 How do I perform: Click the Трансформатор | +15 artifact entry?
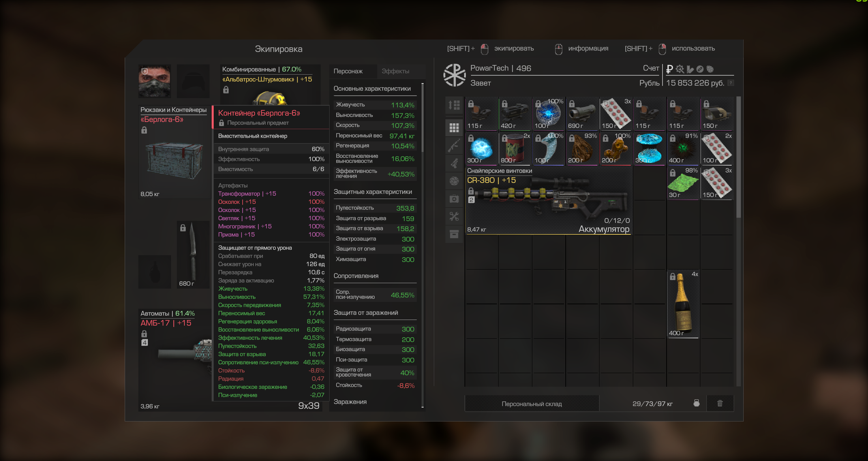coord(271,194)
